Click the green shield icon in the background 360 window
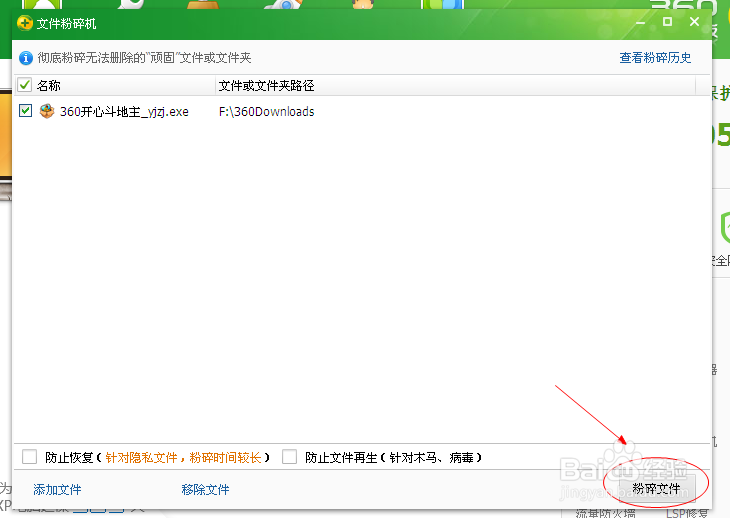The height and width of the screenshot is (518, 730). [724, 228]
